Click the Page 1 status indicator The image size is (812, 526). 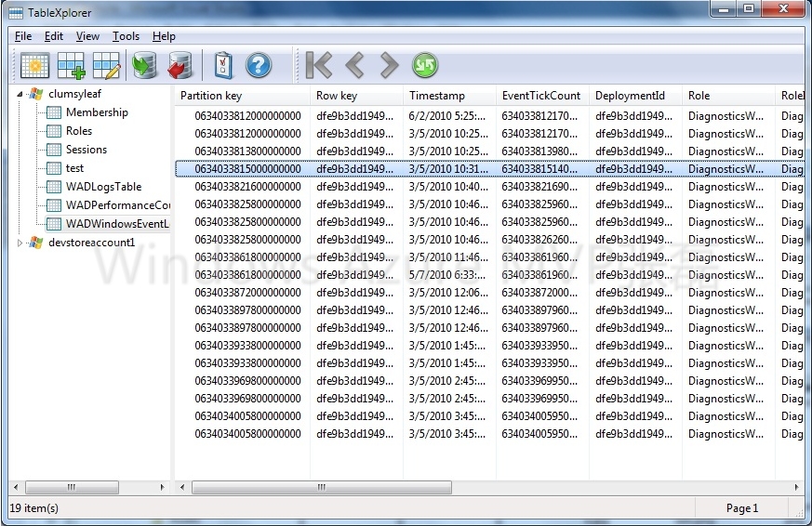pos(742,508)
